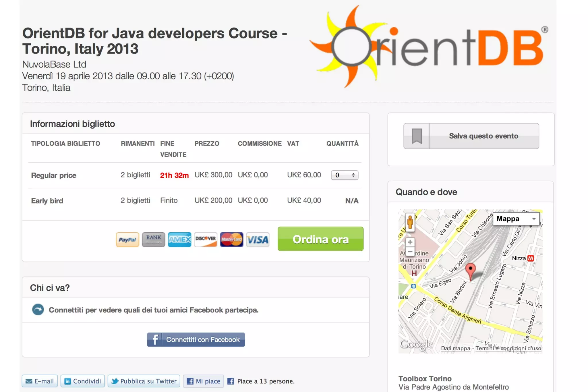Open the Dati mappa link

point(455,348)
